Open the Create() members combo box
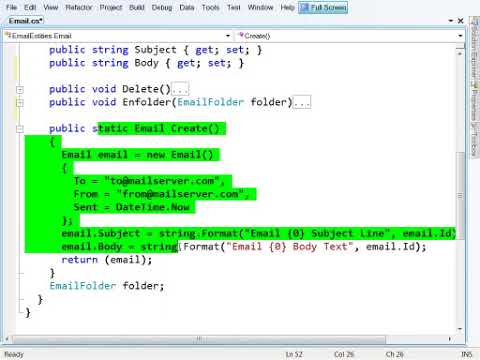The width and height of the screenshot is (480, 360). 350,36
